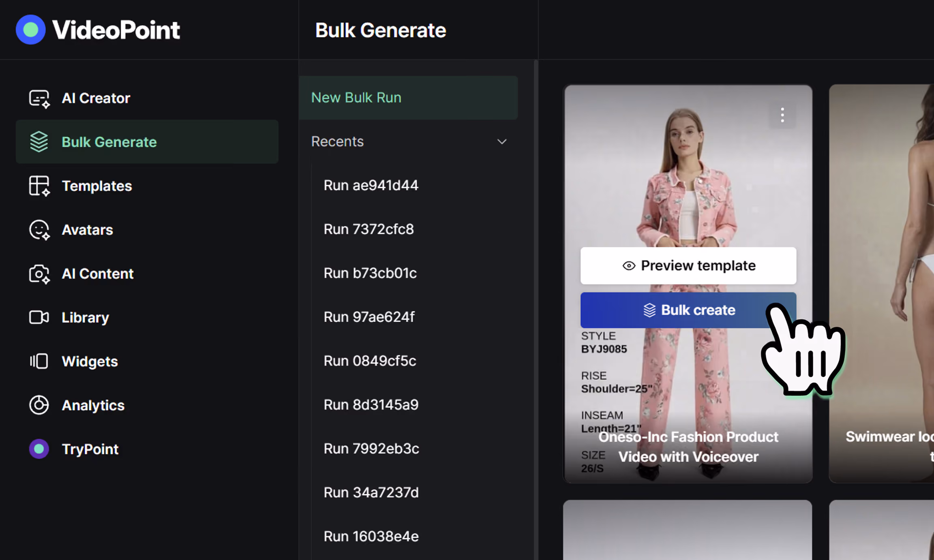Click the layers icon in Bulk create
This screenshot has width=934, height=560.
pyautogui.click(x=649, y=310)
